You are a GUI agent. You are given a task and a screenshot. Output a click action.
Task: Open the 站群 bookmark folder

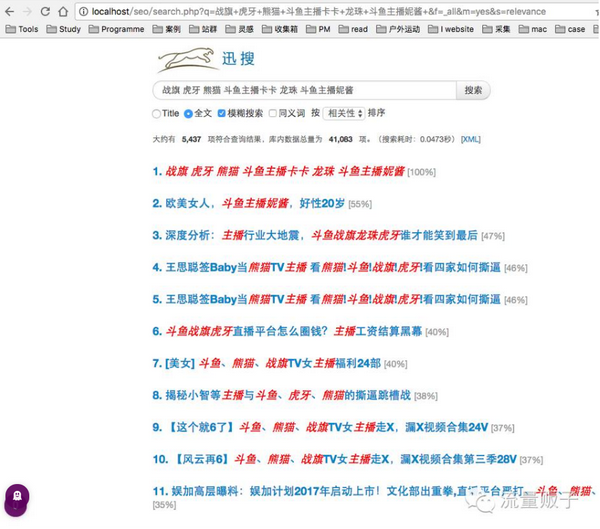[203, 29]
